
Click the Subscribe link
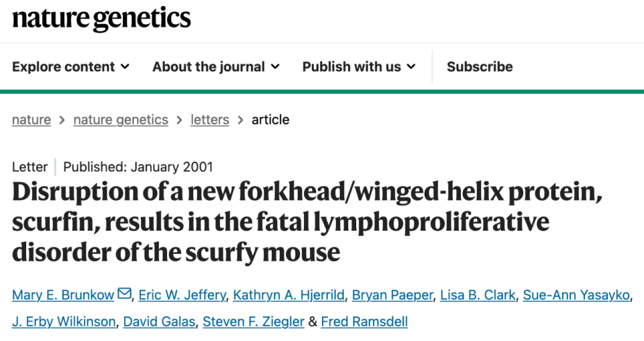480,66
